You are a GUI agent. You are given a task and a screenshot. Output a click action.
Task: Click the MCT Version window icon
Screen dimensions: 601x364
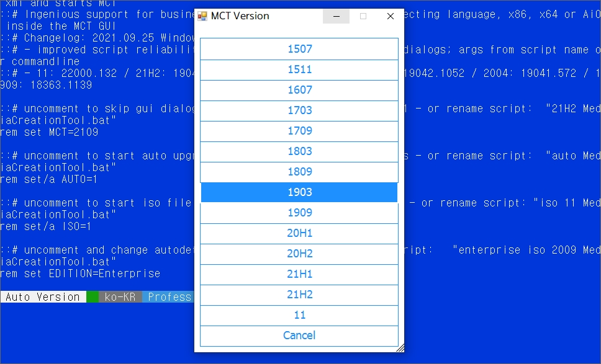pyautogui.click(x=202, y=16)
